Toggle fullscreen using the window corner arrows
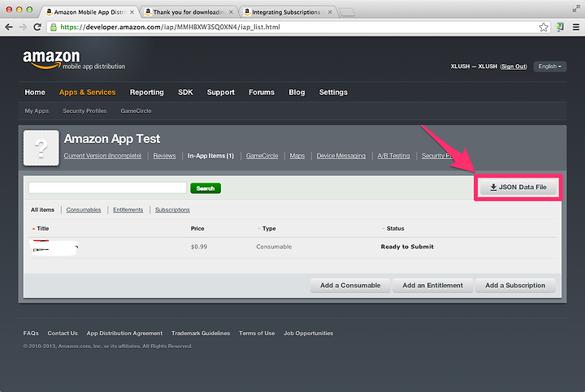This screenshot has width=585, height=392. point(576,9)
